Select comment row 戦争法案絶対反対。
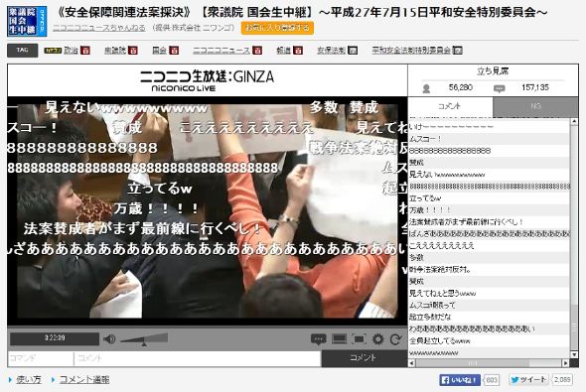586x392 pixels. tap(489, 270)
